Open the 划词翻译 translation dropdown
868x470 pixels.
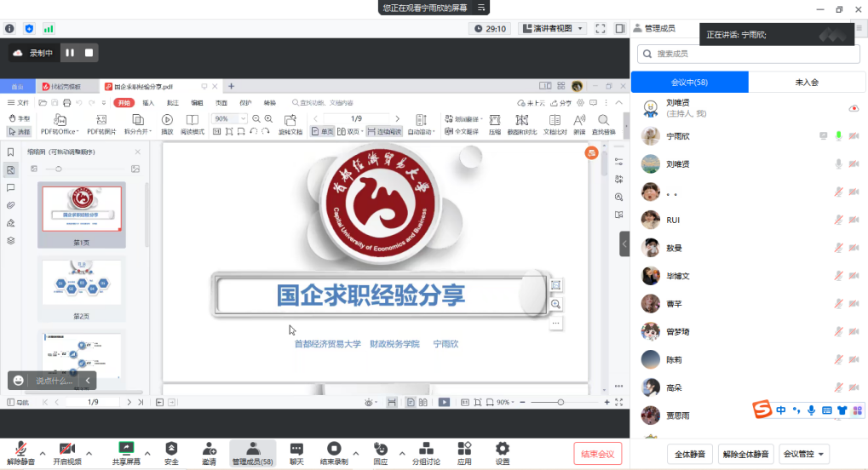[x=464, y=118]
